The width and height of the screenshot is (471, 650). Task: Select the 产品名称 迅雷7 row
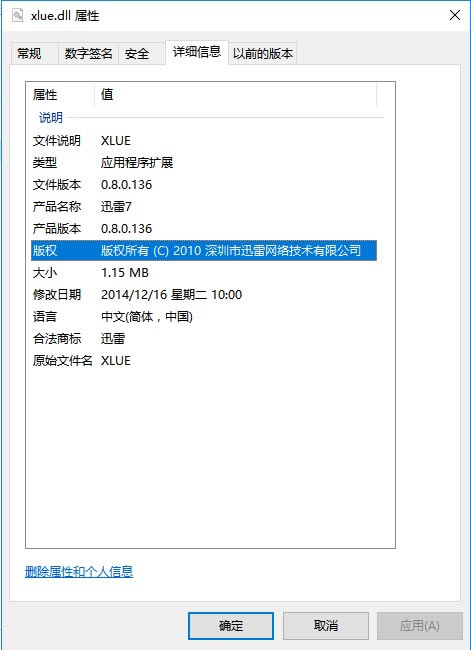[204, 206]
